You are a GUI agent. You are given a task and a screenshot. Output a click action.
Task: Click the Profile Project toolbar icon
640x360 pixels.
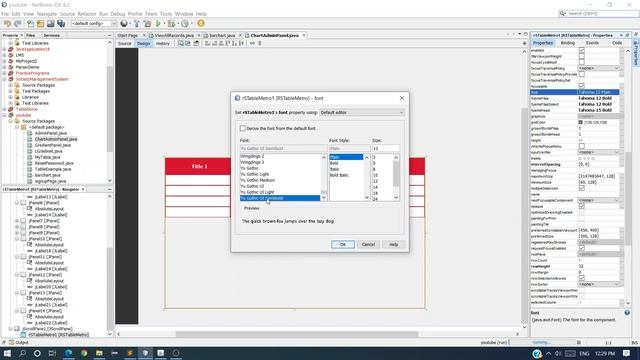[x=185, y=24]
